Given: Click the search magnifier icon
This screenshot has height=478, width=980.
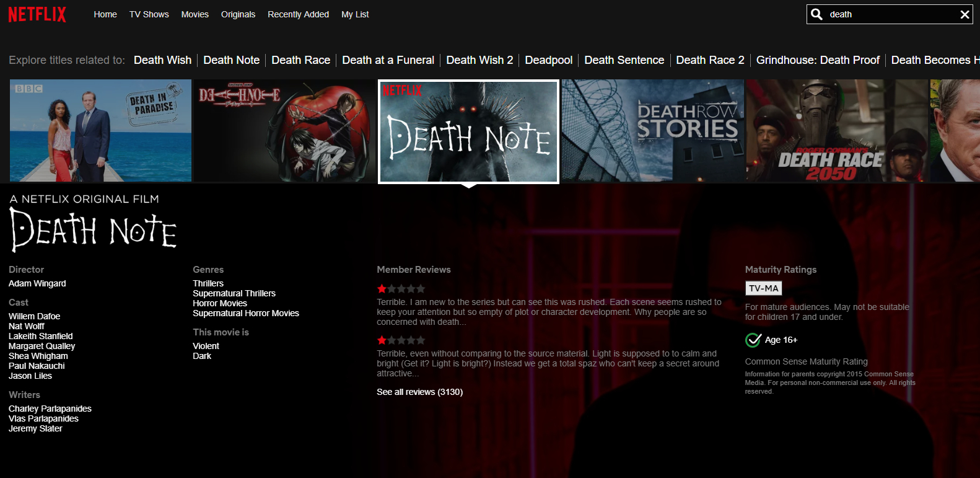Looking at the screenshot, I should click(x=817, y=14).
